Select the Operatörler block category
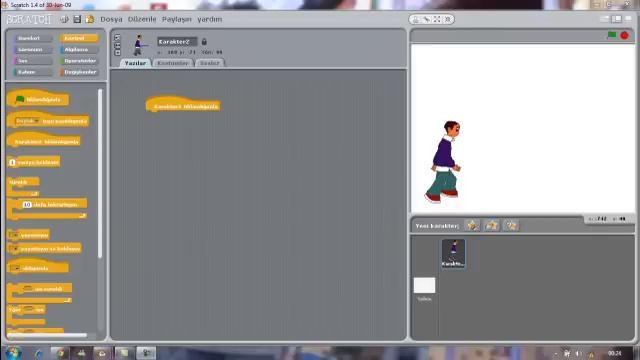Image resolution: width=640 pixels, height=360 pixels. pyautogui.click(x=79, y=61)
